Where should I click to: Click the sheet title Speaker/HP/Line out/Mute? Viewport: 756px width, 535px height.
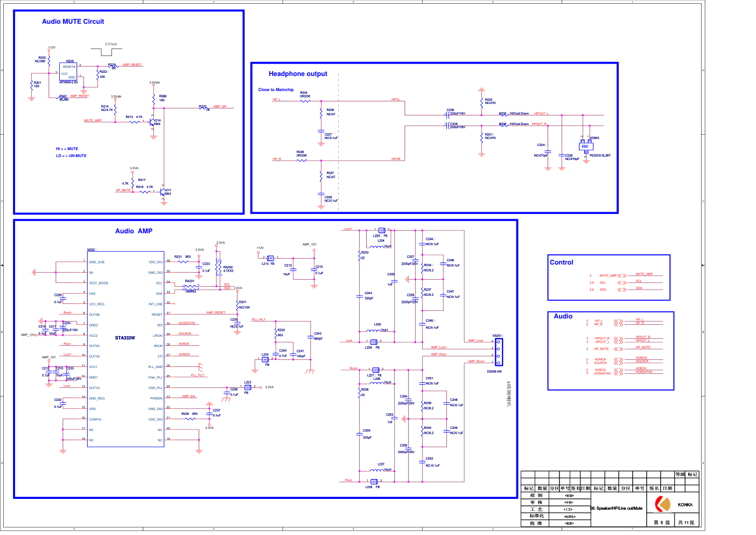[x=617, y=508]
